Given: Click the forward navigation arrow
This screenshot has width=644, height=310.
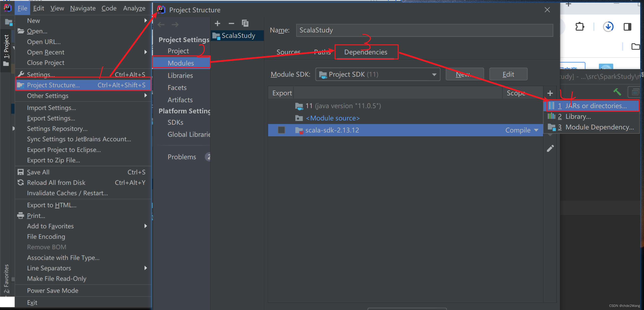Looking at the screenshot, I should tap(175, 25).
